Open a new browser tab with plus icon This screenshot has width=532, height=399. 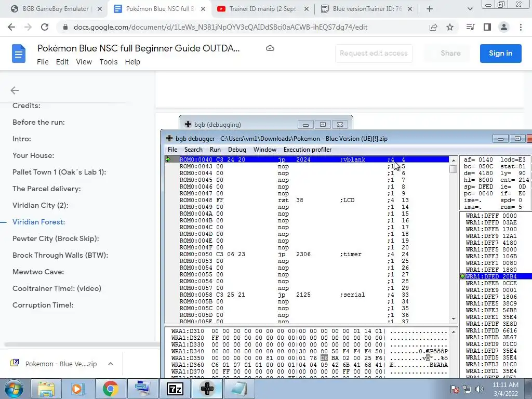[430, 9]
